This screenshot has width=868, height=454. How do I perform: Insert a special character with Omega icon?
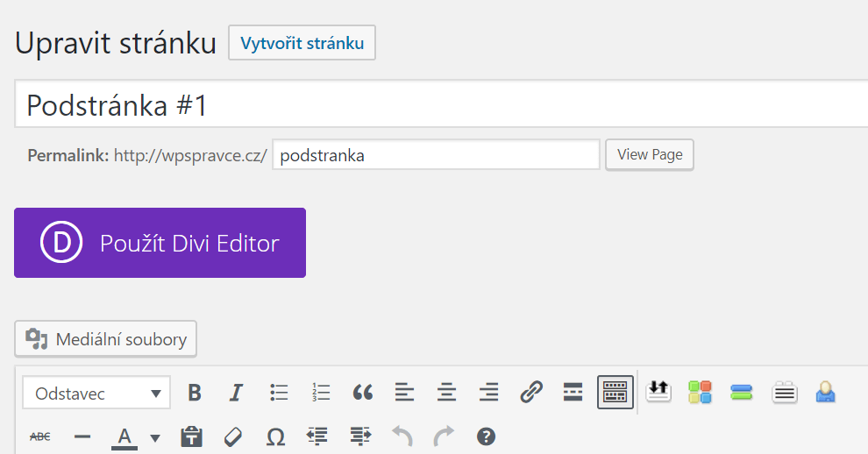(275, 436)
